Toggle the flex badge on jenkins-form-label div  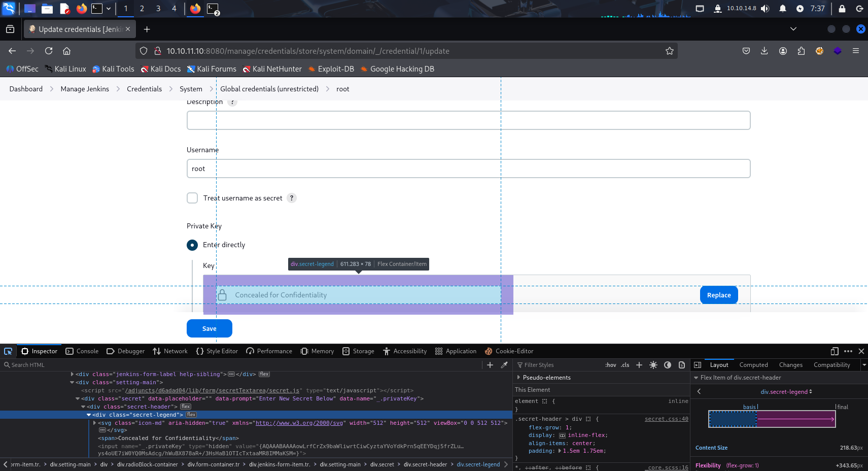264,374
